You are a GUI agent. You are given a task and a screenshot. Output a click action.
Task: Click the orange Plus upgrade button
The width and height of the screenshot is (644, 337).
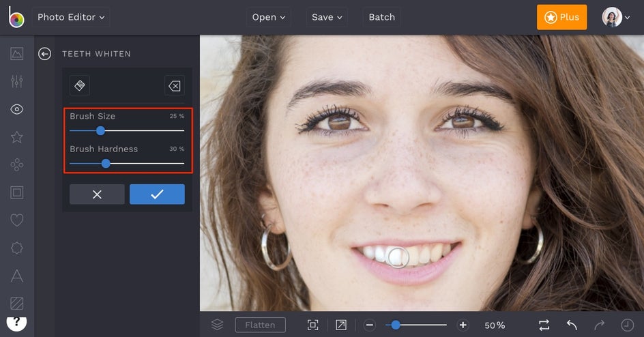tap(561, 17)
